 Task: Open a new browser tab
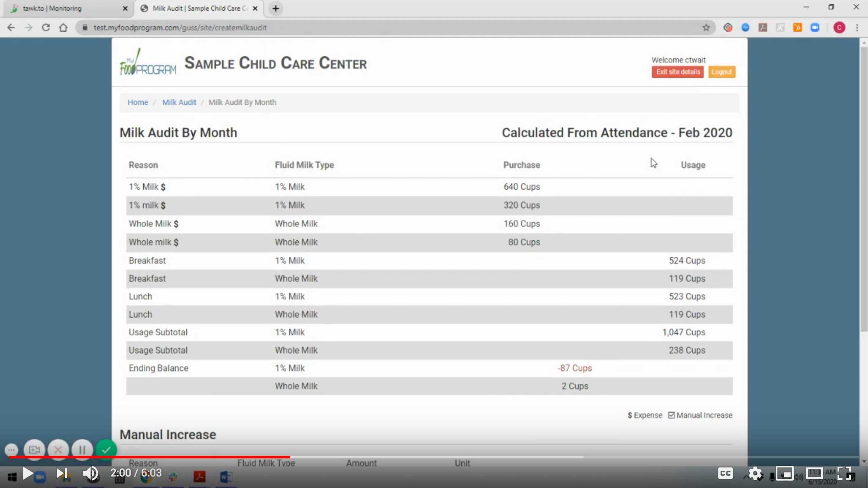(275, 8)
